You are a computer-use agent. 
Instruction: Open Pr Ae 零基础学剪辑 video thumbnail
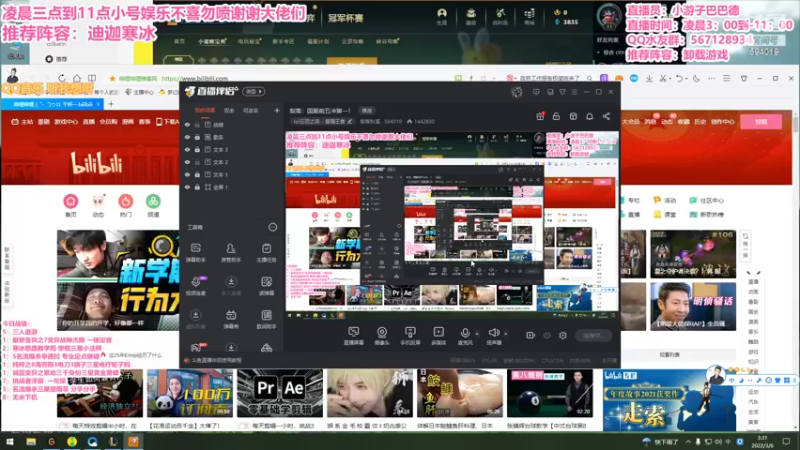pos(280,393)
